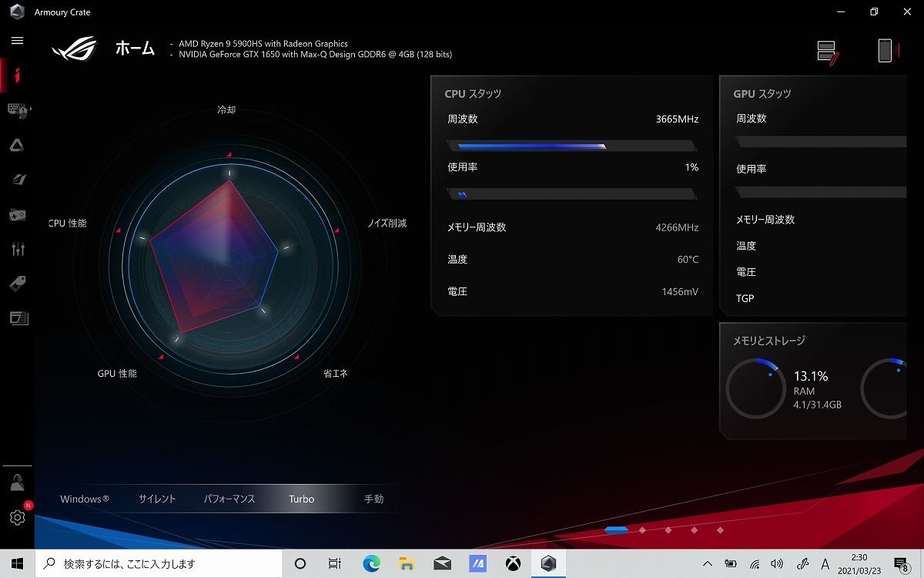This screenshot has width=924, height=578.
Task: Click the edit layout icon at top right
Action: (x=828, y=52)
